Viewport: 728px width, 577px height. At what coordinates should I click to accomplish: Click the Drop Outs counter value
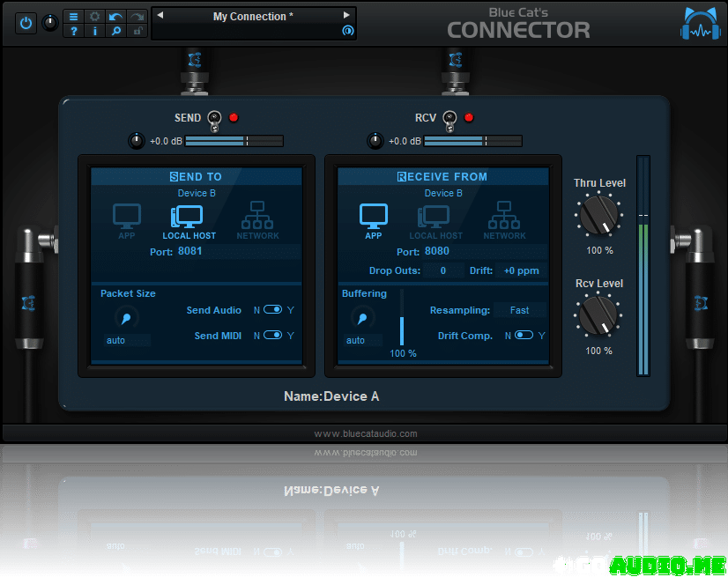[x=443, y=270]
